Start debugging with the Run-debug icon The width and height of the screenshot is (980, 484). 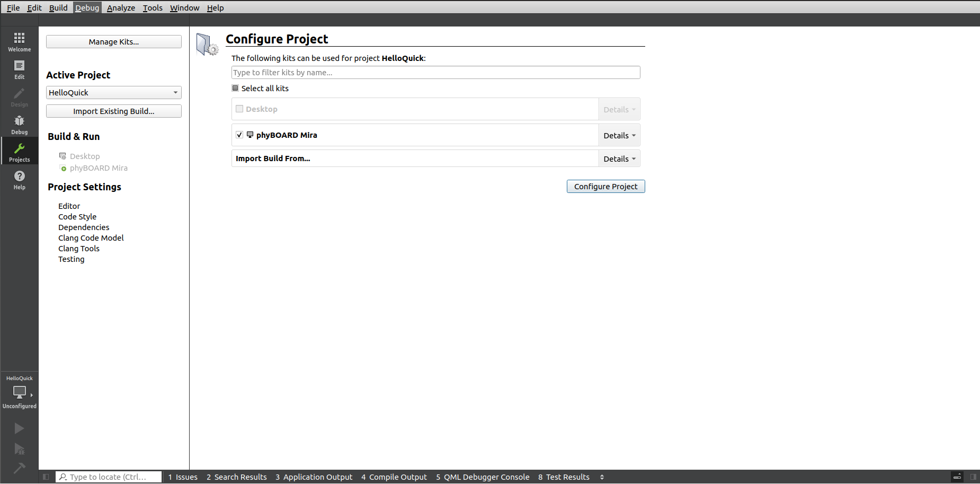click(19, 449)
